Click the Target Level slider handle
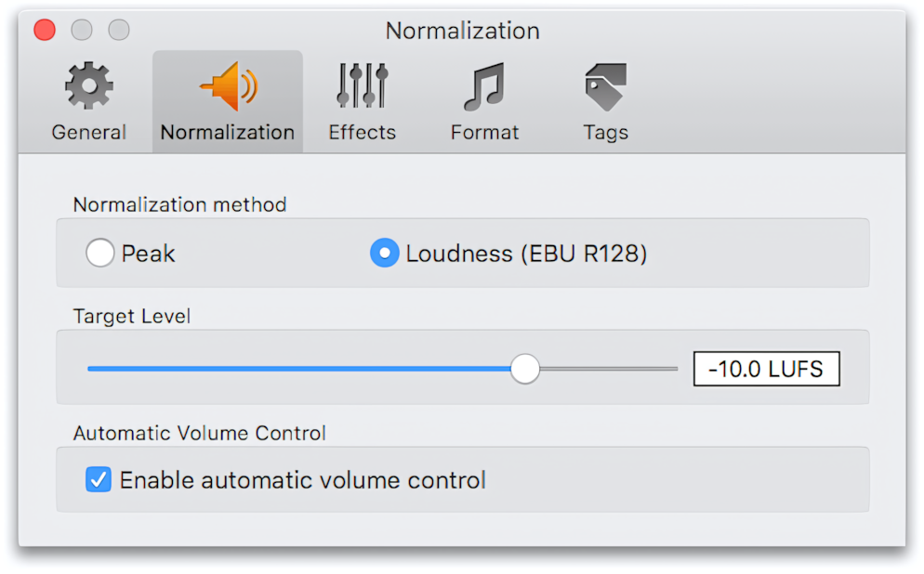The height and width of the screenshot is (574, 924). click(524, 368)
